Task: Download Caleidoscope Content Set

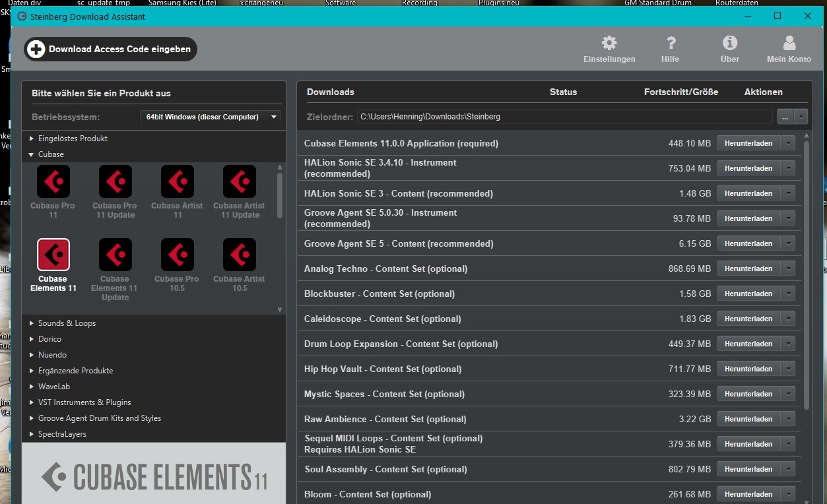Action: pyautogui.click(x=748, y=319)
